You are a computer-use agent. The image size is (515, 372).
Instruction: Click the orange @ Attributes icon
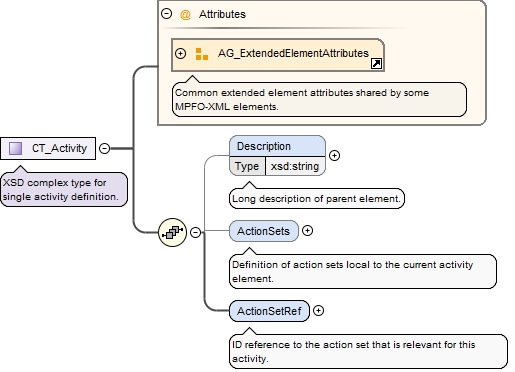[185, 14]
